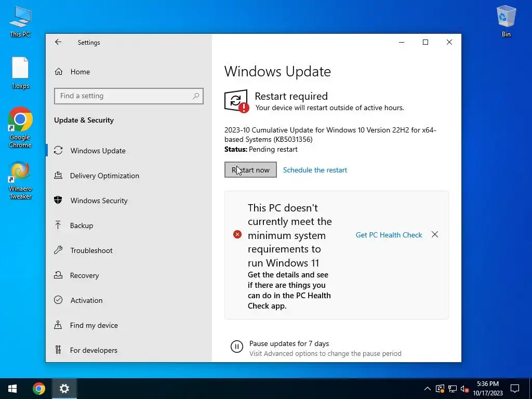Click the Windows Update heading text
532x399 pixels.
click(x=277, y=72)
